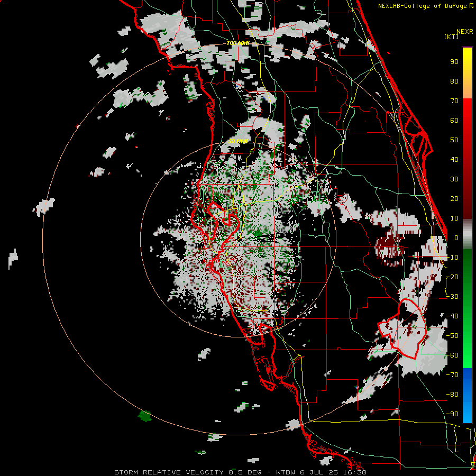Click the -30 knot scale value
The image size is (476, 476).
click(x=452, y=297)
